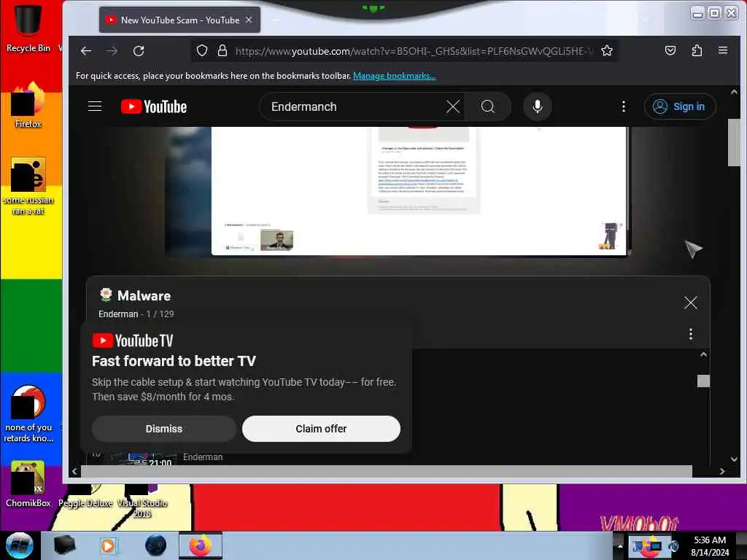Open the Manage bookmarks link

(394, 76)
